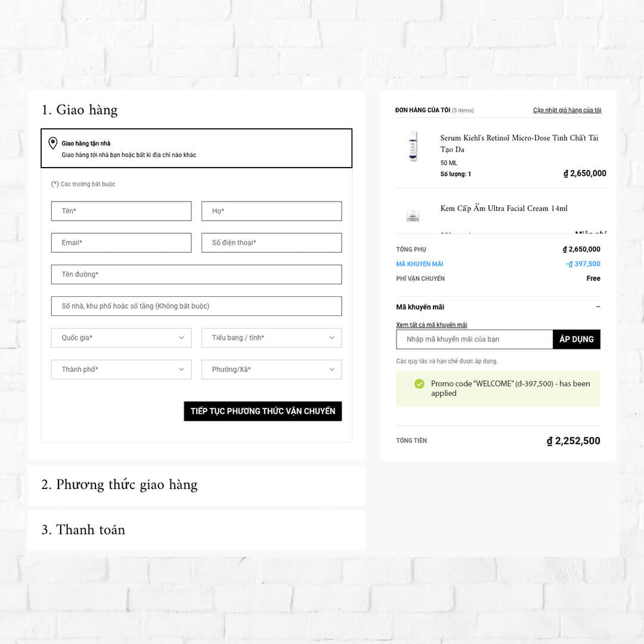Open the Cập nhật giỏ hàng link
644x644 pixels.
pos(567,110)
